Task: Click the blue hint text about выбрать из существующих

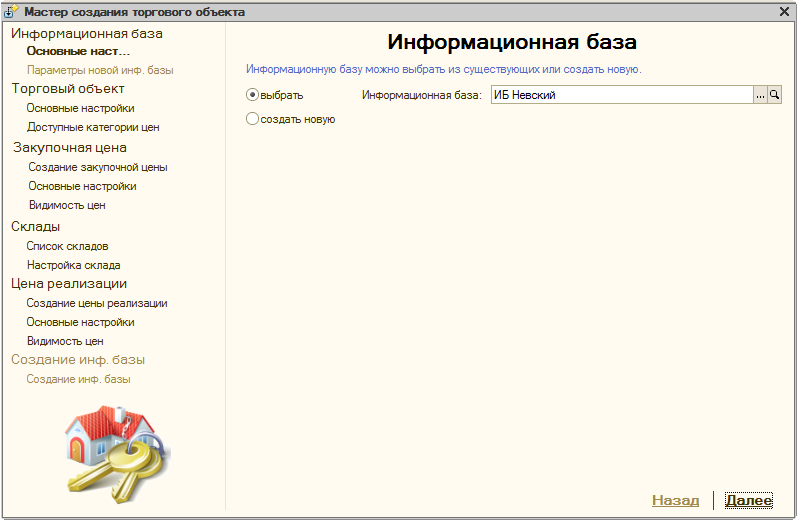Action: (444, 69)
